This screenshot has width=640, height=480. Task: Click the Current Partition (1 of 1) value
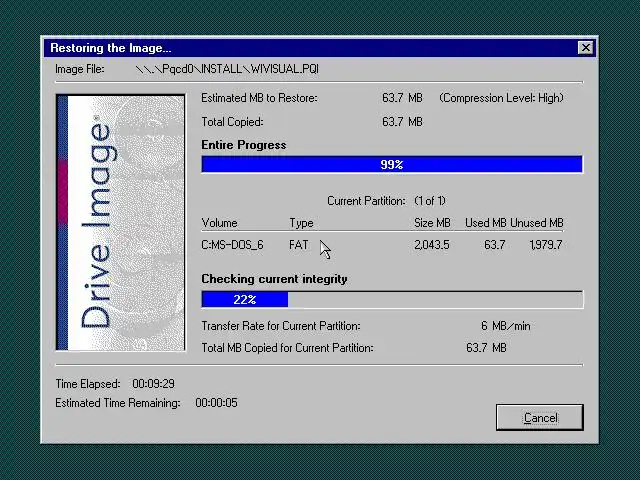click(x=430, y=201)
